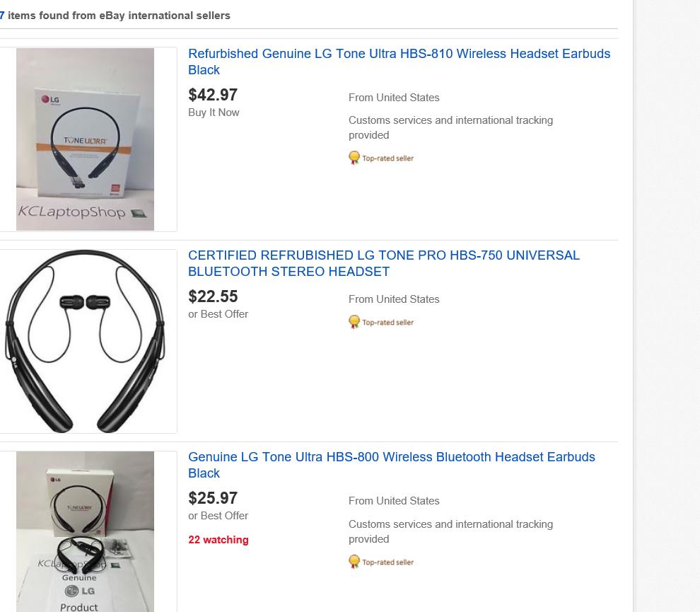The image size is (700, 612).
Task: Click Top-rated seller badge on HBS-800 listing
Action: tap(381, 562)
